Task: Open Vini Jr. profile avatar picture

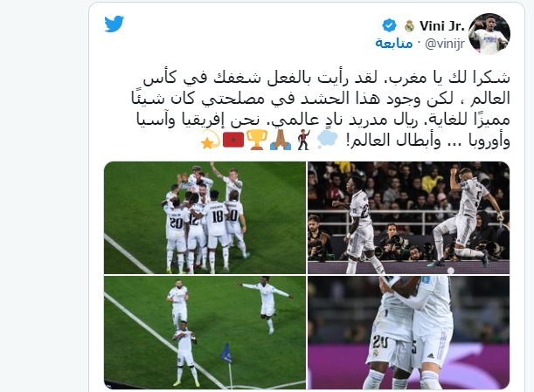Action: pyautogui.click(x=489, y=34)
